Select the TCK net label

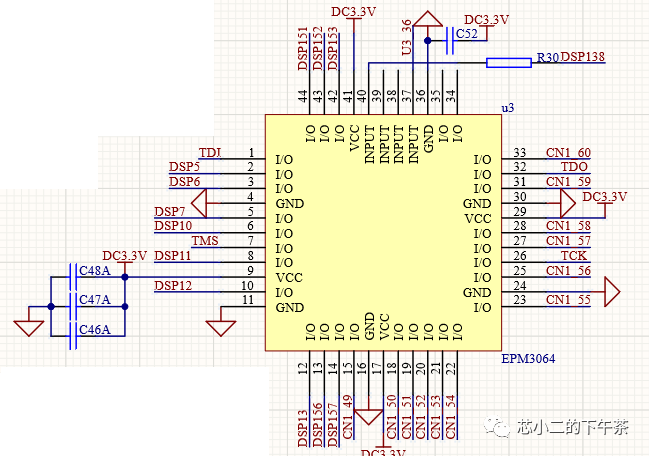tap(574, 256)
